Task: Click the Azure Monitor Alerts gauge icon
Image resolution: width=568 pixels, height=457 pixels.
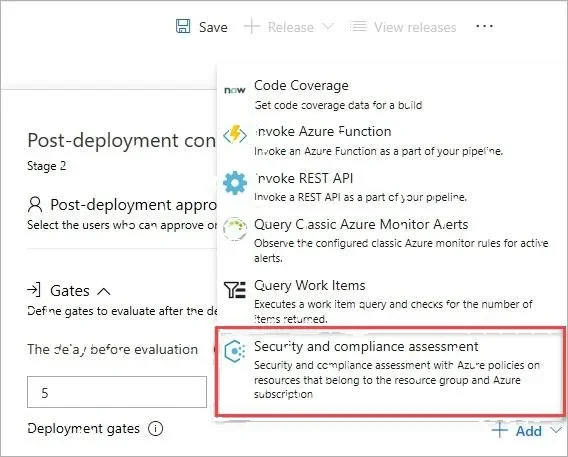Action: click(235, 229)
